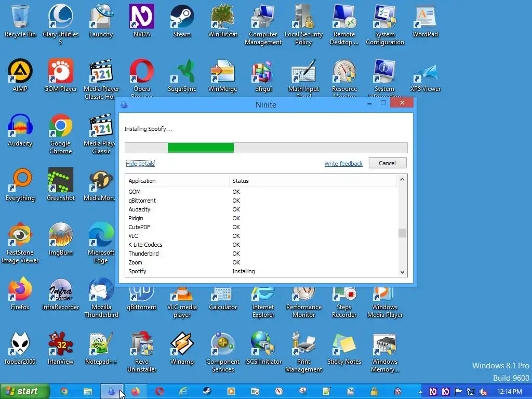Sort by the Status column header
The width and height of the screenshot is (532, 399).
click(x=313, y=181)
